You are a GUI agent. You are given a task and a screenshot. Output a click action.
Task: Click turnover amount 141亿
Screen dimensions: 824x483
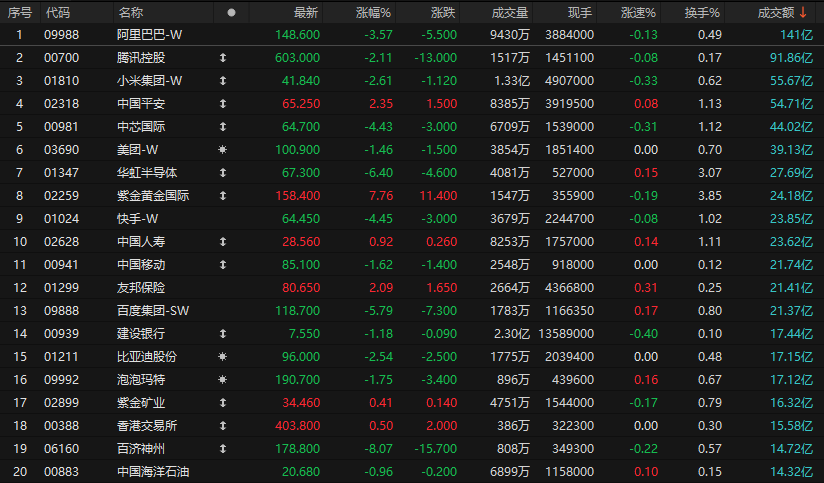797,35
